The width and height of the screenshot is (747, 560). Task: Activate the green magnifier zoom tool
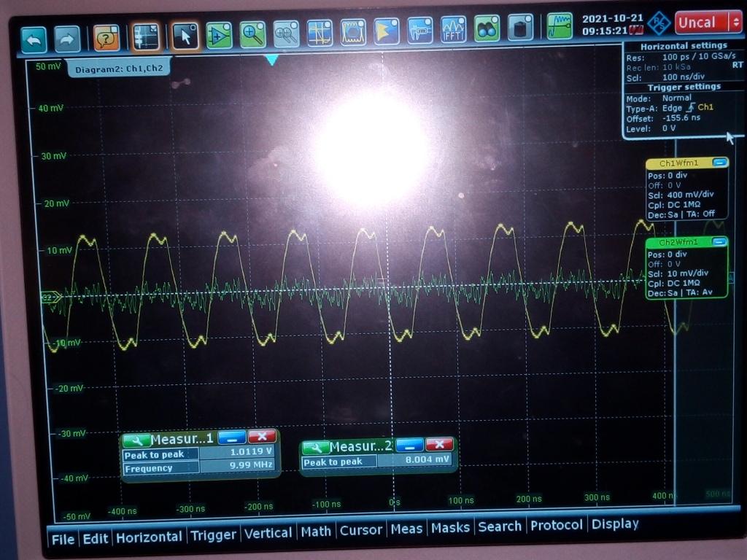click(252, 34)
